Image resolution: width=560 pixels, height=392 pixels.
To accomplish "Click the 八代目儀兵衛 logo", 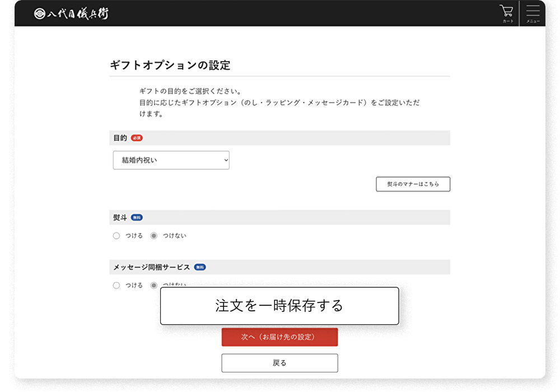I will tap(71, 13).
